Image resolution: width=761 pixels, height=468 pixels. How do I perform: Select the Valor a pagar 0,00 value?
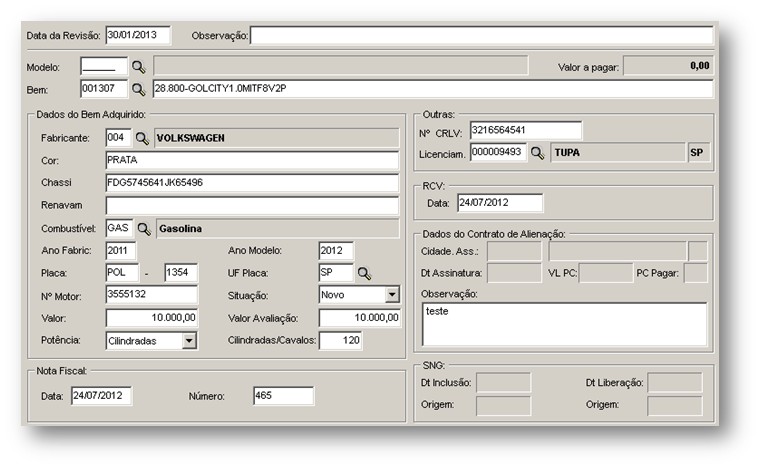(x=700, y=66)
